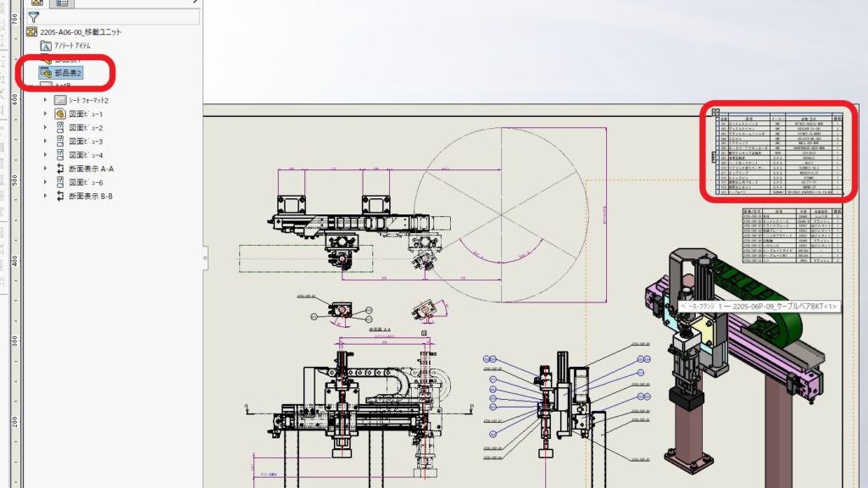Expand the シート フォーマット2 node

[x=45, y=100]
